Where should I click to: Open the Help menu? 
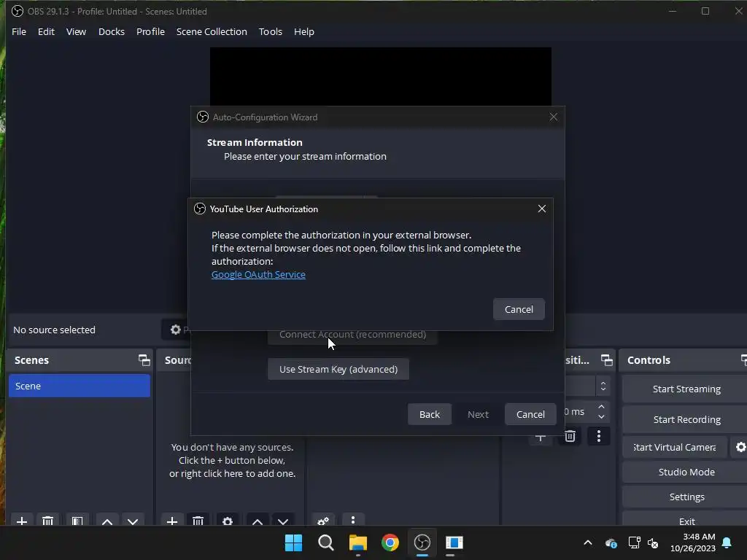pos(303,31)
